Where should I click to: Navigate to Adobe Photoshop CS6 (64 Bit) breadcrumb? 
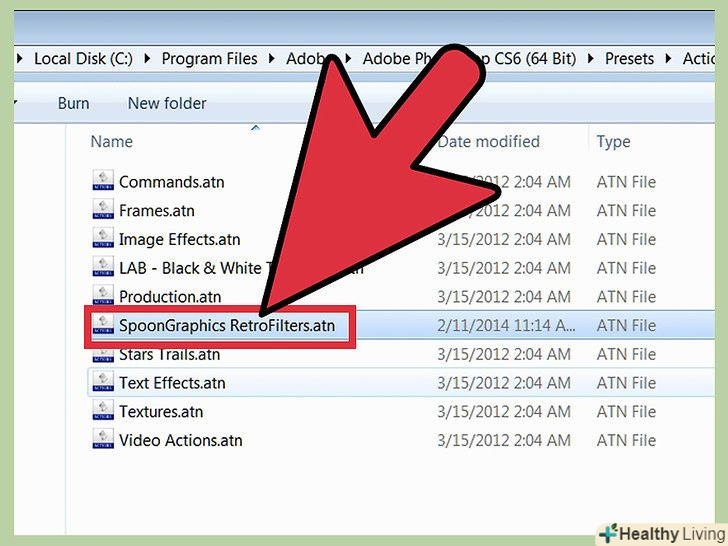pyautogui.click(x=469, y=59)
